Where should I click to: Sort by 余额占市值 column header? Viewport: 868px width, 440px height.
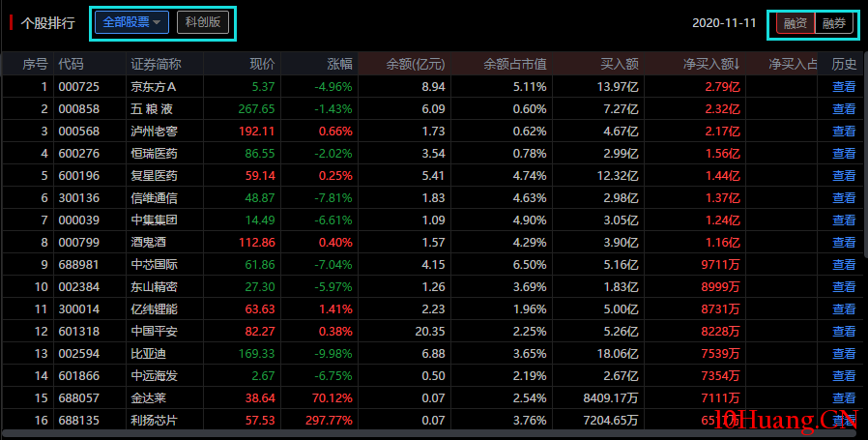click(515, 64)
